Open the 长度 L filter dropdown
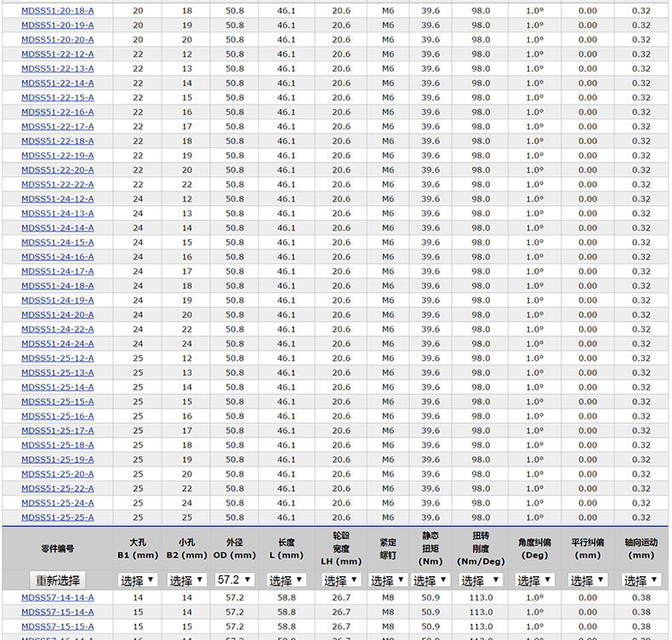This screenshot has width=672, height=640. pyautogui.click(x=287, y=580)
